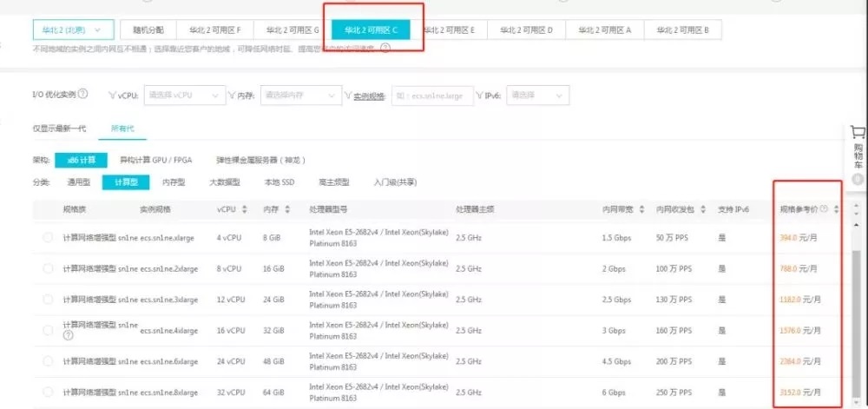868x409 pixels.
Task: Click 异构计算 GPU / FPGA architecture button
Action: [155, 160]
